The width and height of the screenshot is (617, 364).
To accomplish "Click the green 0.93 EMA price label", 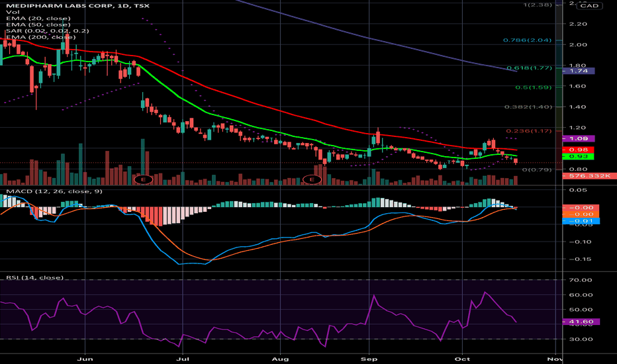I will (578, 157).
